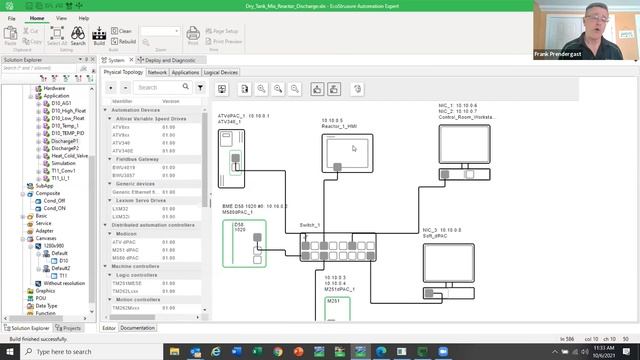
Task: Switch to the Projects panel tab
Action: (68, 328)
